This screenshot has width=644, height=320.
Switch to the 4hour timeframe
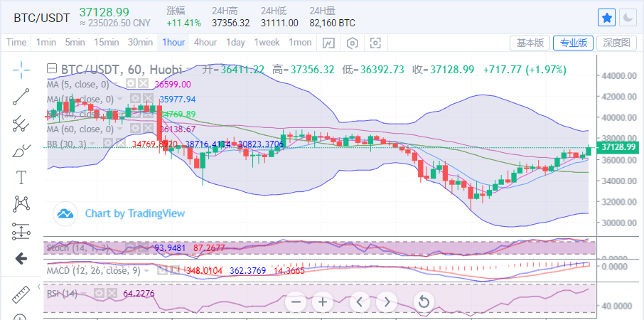coord(205,43)
